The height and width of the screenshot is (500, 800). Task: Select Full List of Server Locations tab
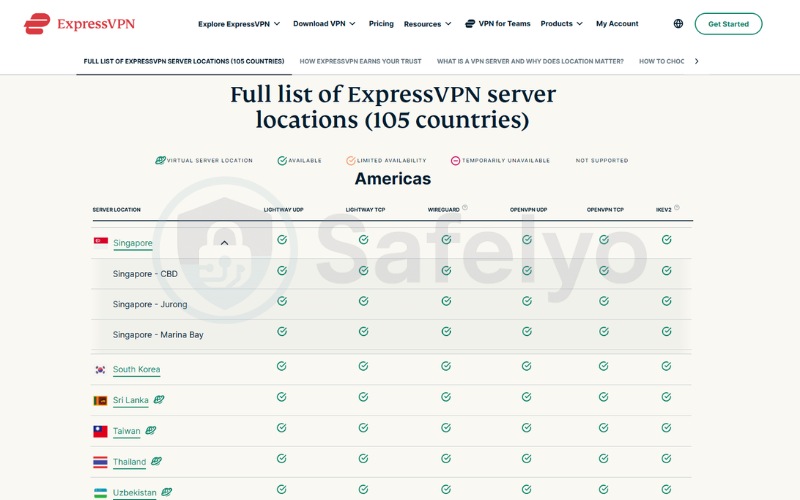(x=184, y=61)
